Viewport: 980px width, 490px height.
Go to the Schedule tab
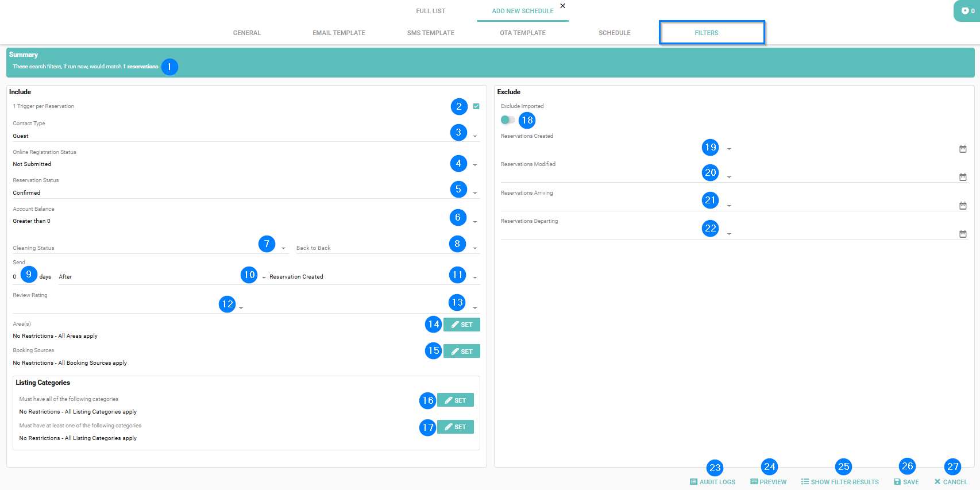pos(614,33)
